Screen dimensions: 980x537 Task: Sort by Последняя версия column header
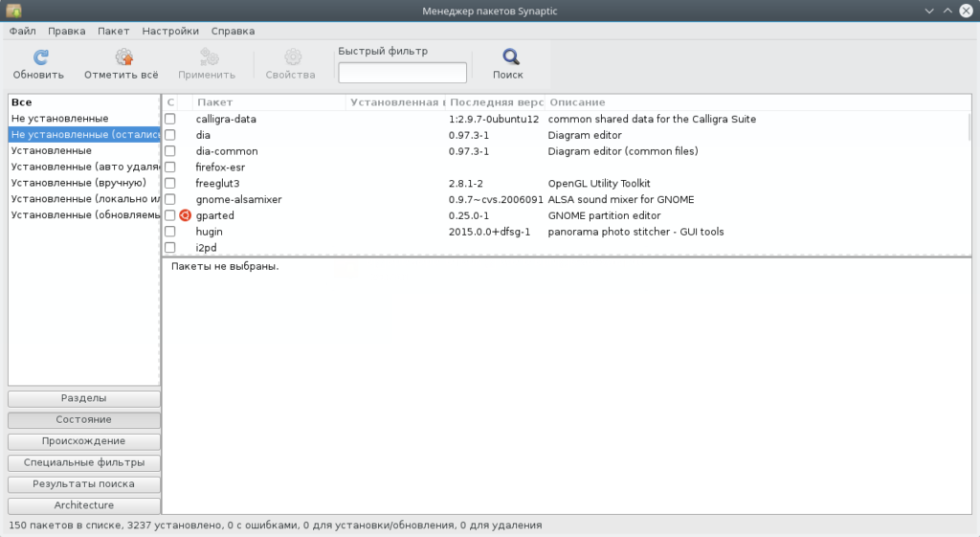496,102
